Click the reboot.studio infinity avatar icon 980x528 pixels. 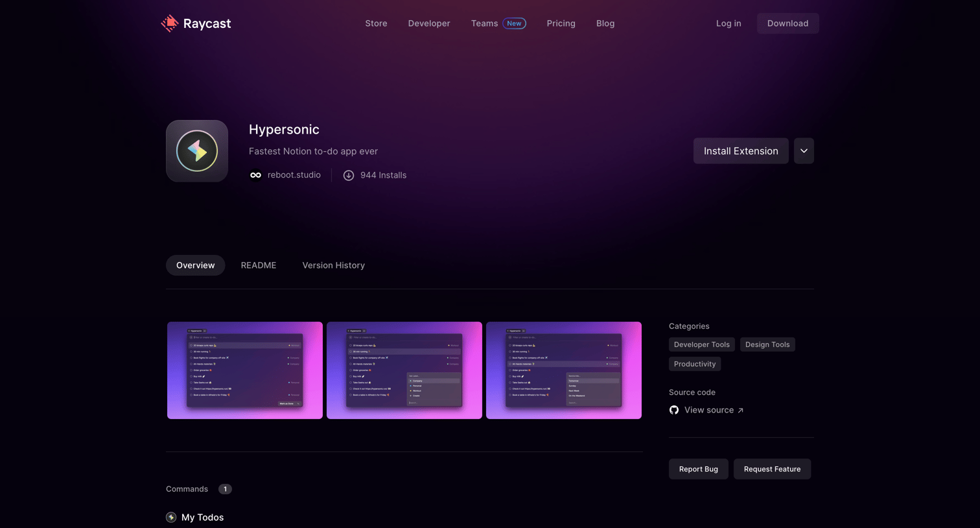point(256,175)
